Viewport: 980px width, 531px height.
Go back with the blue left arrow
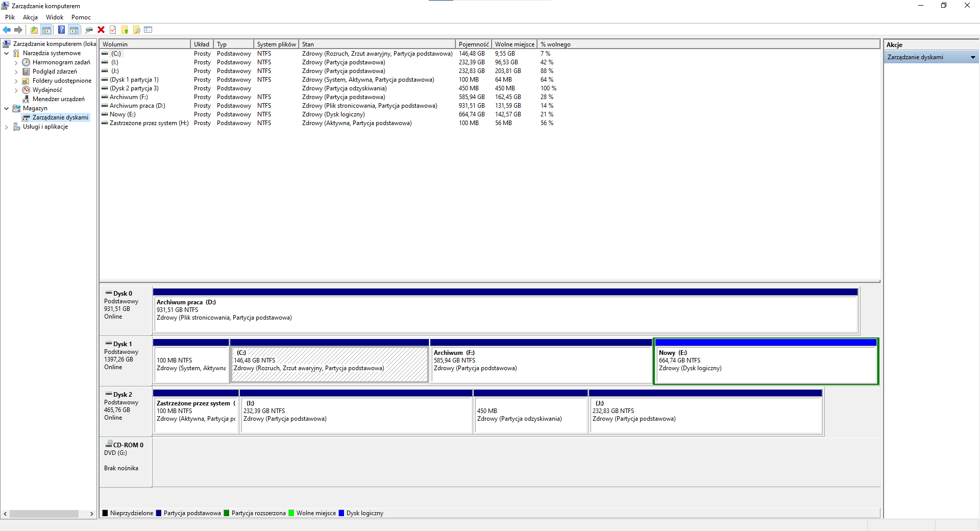pyautogui.click(x=7, y=30)
